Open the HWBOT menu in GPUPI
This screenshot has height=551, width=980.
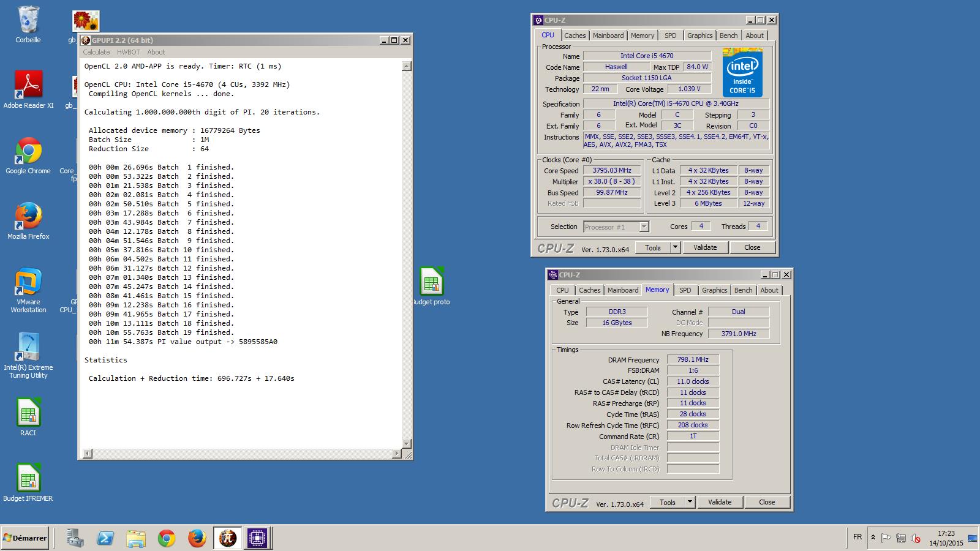pyautogui.click(x=128, y=52)
